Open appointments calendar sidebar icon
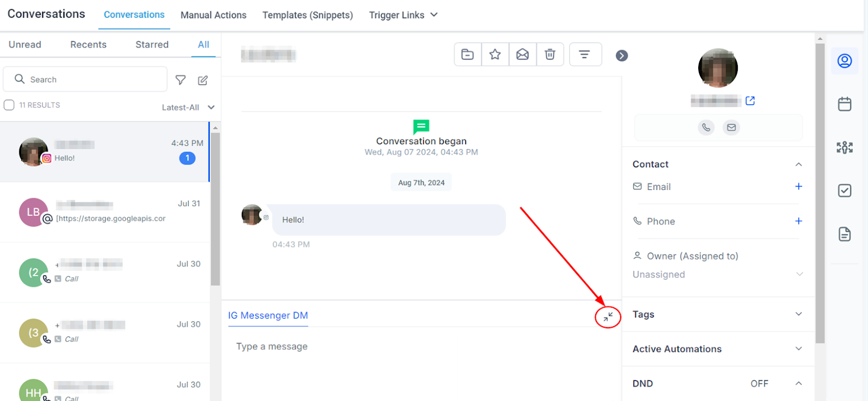The width and height of the screenshot is (868, 401). 845,104
